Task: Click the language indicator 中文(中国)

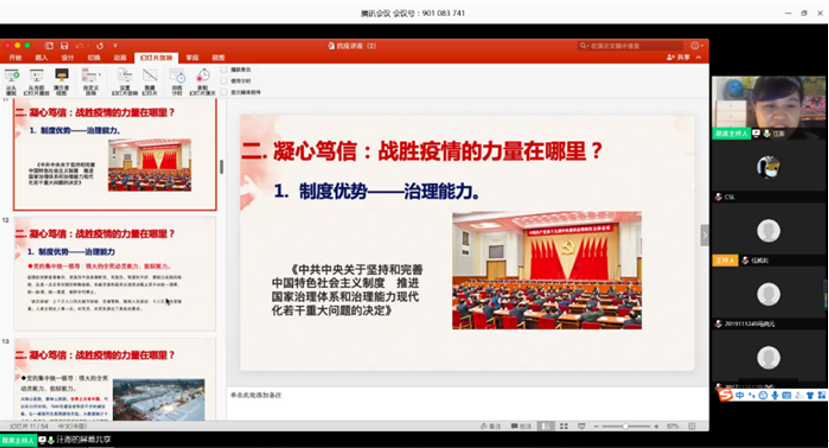Action: pos(72,426)
